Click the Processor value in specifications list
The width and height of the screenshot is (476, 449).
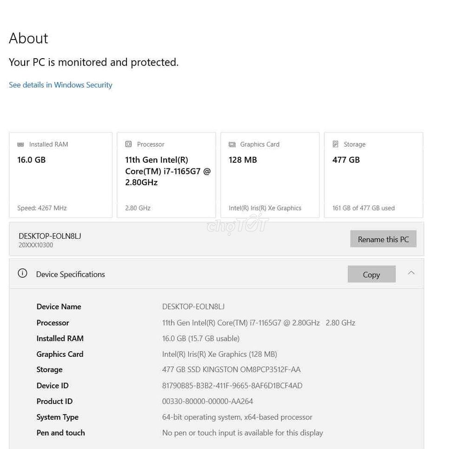(x=258, y=323)
